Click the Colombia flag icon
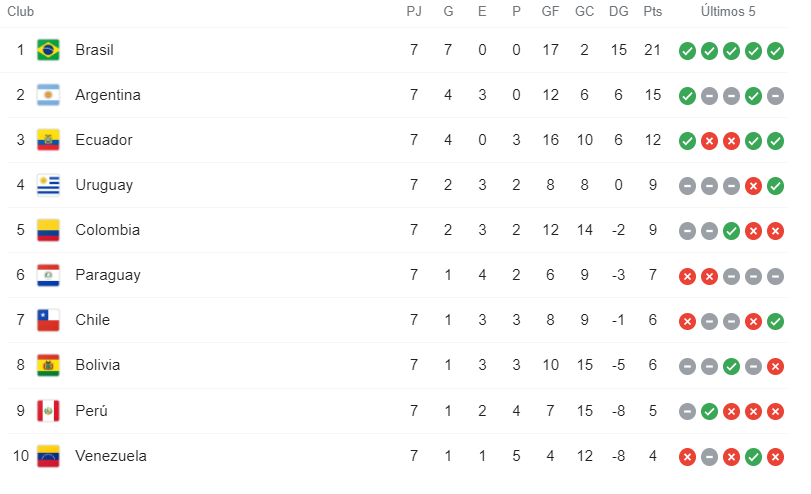Screen dimensions: 811x494 [x=48, y=230]
